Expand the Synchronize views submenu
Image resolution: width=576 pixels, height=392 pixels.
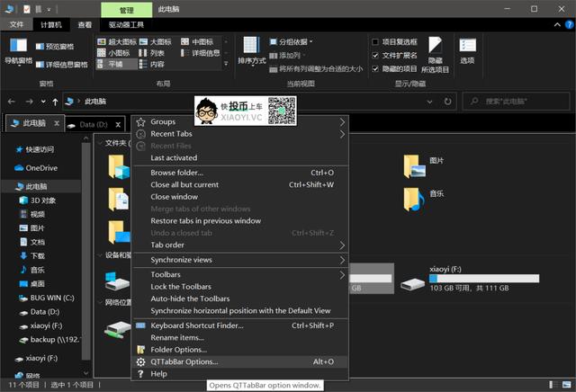(x=342, y=260)
